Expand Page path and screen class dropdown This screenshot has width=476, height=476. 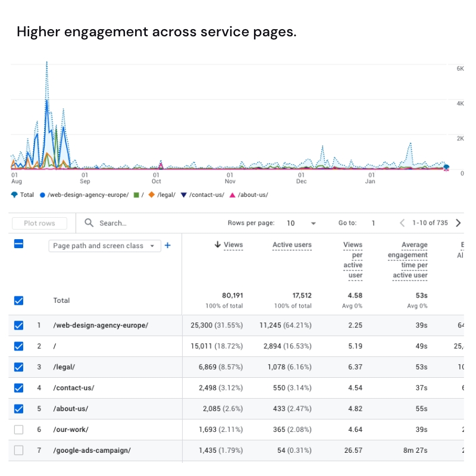(x=152, y=246)
